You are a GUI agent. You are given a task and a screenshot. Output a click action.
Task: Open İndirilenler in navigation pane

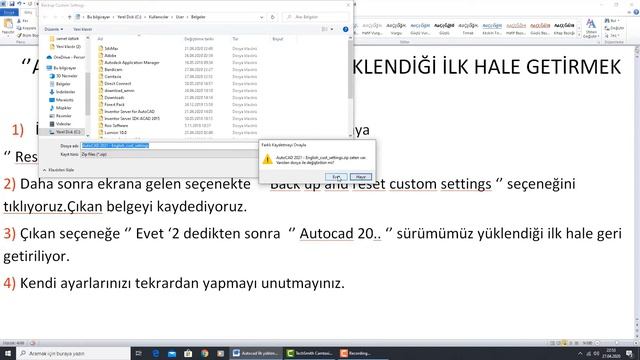(62, 92)
